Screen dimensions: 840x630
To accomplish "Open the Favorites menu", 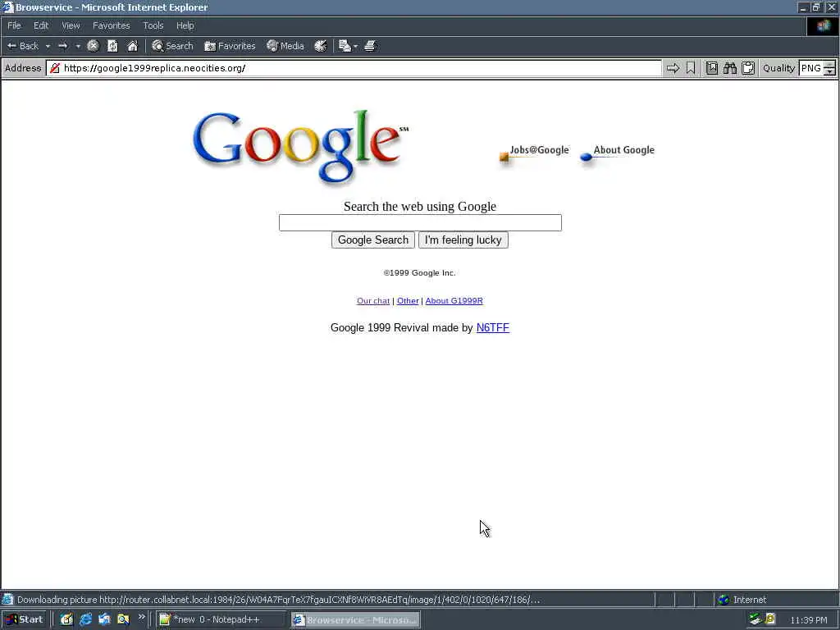I will pyautogui.click(x=111, y=25).
